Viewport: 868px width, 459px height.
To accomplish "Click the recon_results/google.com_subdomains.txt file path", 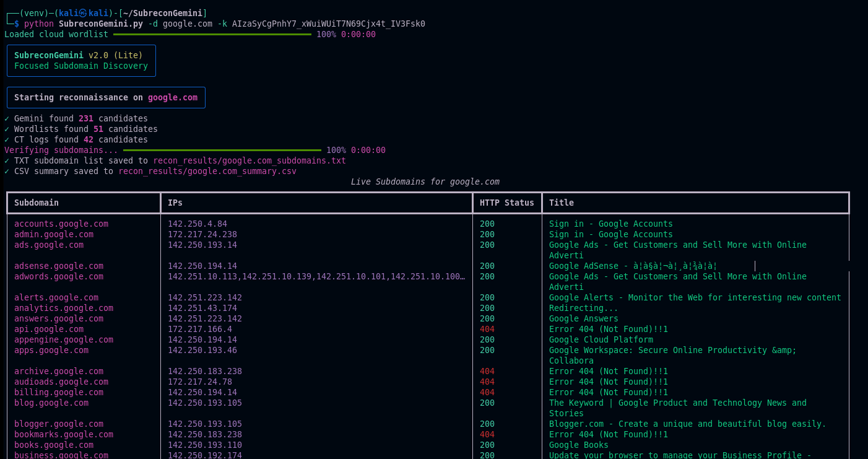I will point(250,160).
